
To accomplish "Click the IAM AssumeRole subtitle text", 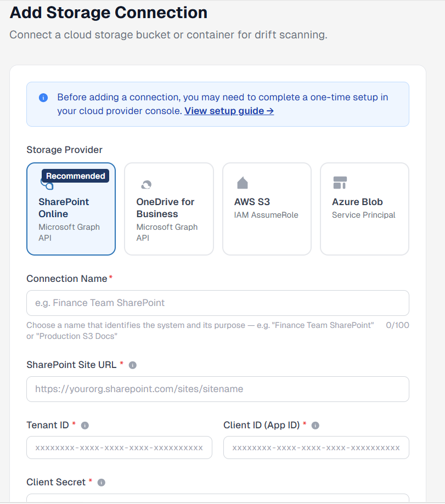I will (266, 215).
